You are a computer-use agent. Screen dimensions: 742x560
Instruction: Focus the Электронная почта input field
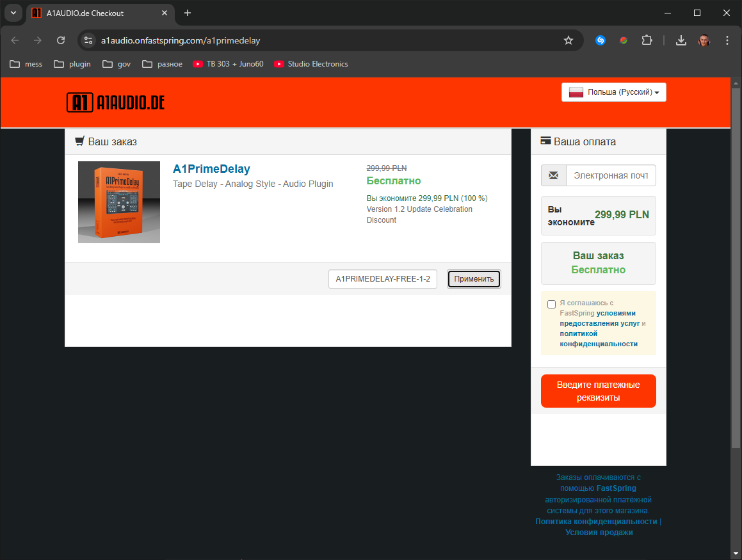[x=611, y=175]
